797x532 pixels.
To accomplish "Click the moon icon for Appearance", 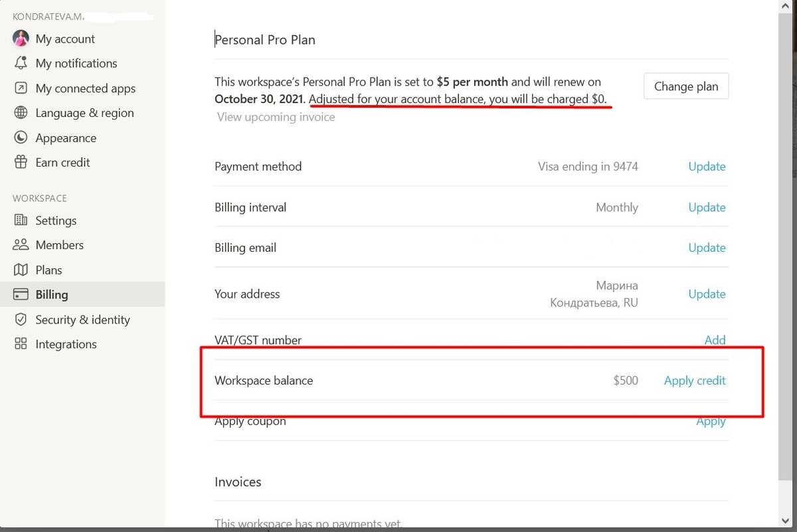I will [x=21, y=138].
